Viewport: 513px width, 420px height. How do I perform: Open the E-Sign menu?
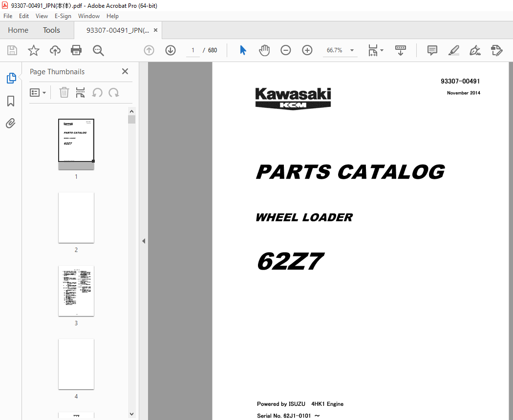63,16
